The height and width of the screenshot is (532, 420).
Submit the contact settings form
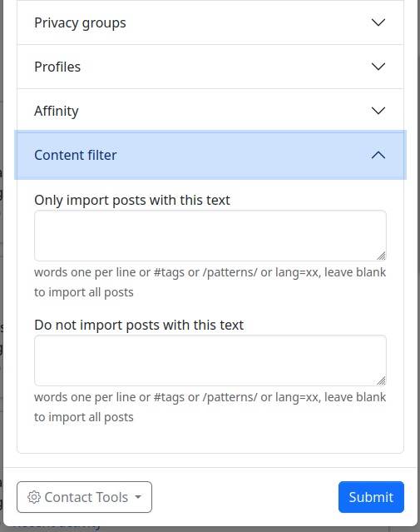(x=371, y=497)
